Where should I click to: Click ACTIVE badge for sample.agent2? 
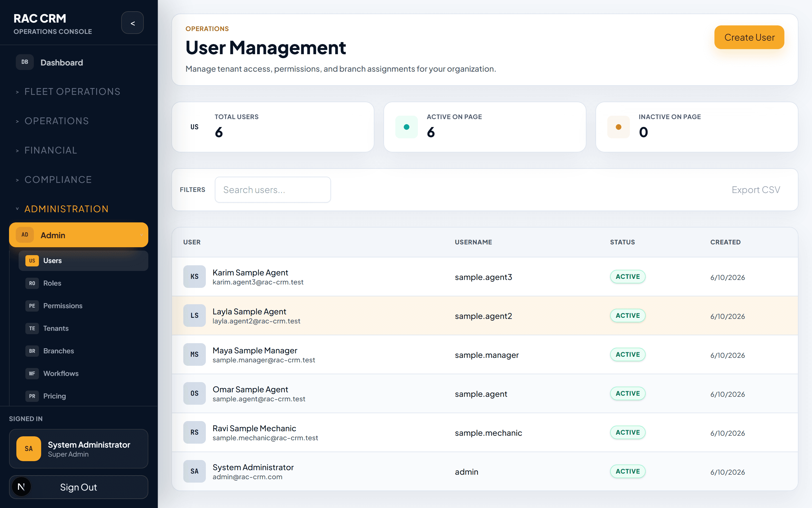(628, 316)
